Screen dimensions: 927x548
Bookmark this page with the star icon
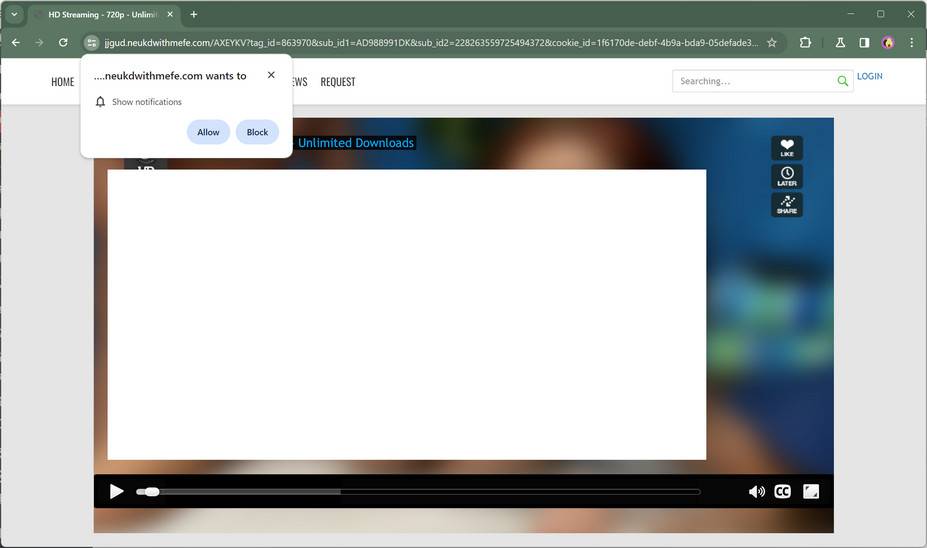coord(772,43)
